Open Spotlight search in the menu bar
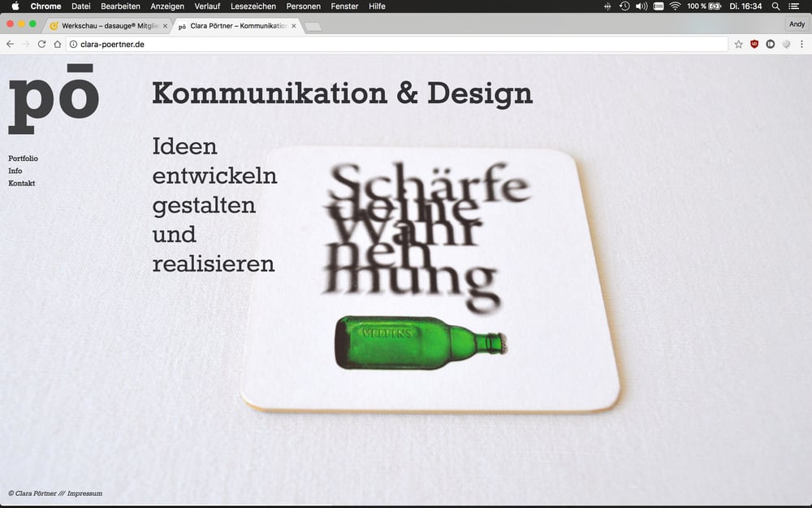Image resolution: width=812 pixels, height=508 pixels. click(775, 7)
